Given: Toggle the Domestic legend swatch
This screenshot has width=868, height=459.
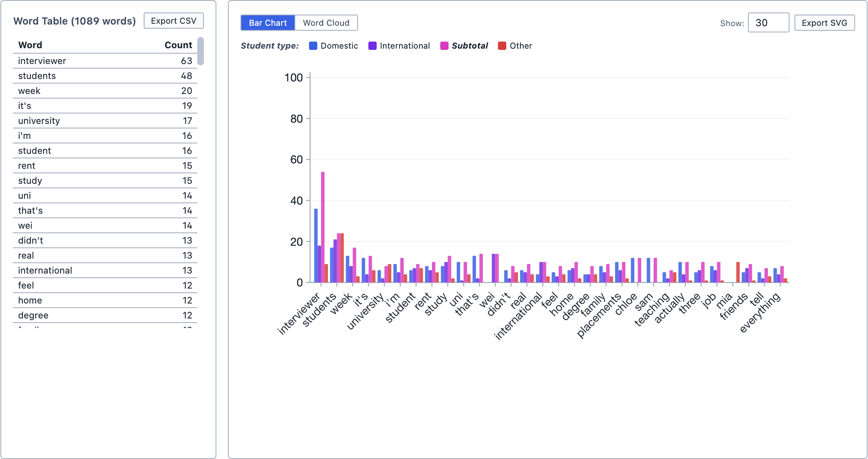Looking at the screenshot, I should (313, 46).
